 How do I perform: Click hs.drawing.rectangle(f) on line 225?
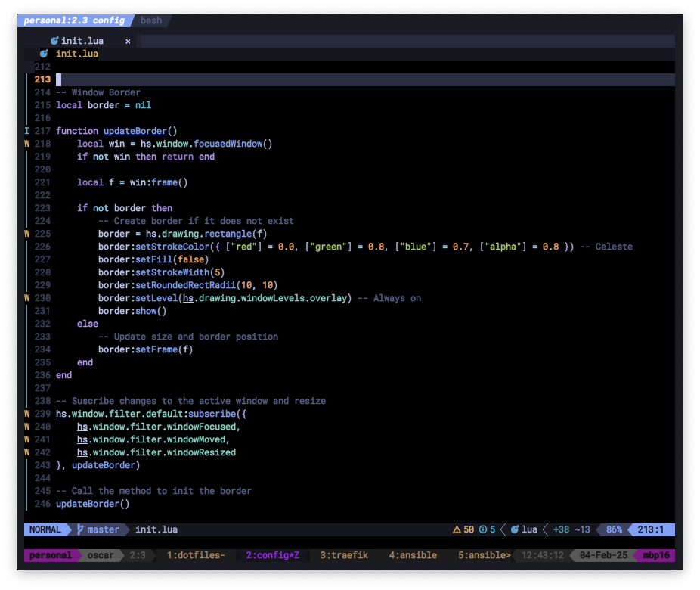[x=206, y=234]
